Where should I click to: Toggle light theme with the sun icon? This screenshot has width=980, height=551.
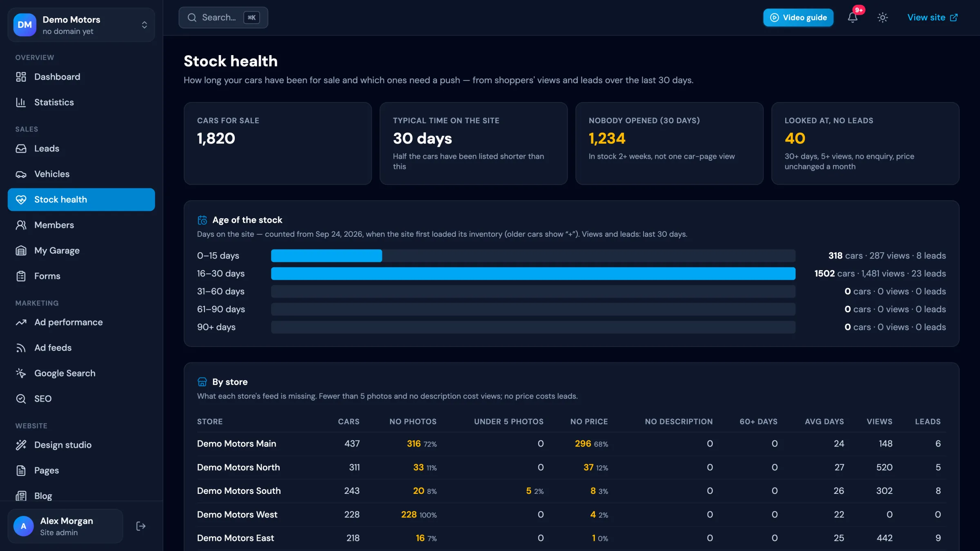point(882,18)
